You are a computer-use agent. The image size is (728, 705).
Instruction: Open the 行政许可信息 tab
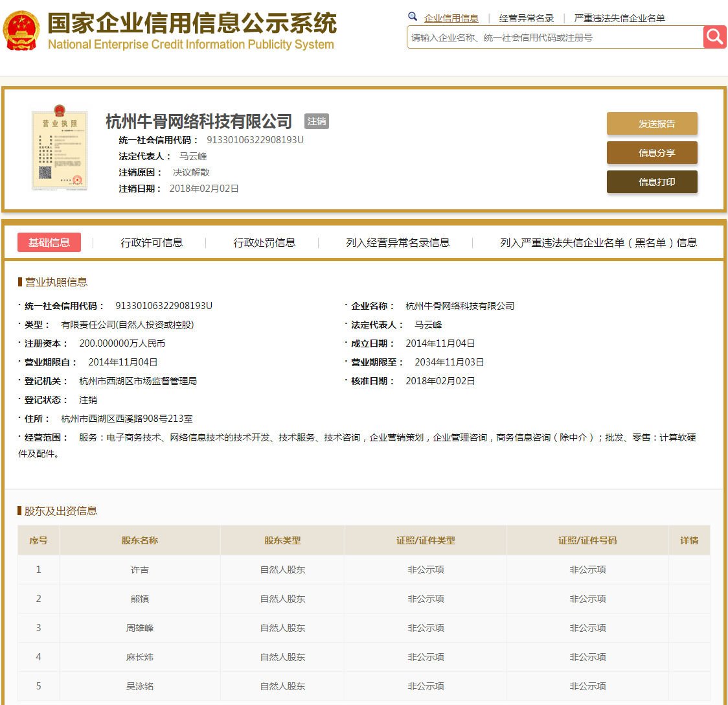(152, 242)
